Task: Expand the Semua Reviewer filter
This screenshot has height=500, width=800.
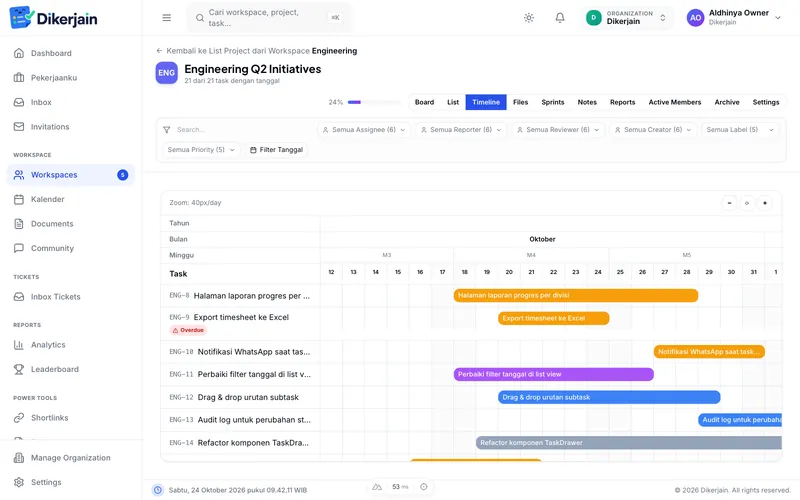Action: (x=558, y=130)
